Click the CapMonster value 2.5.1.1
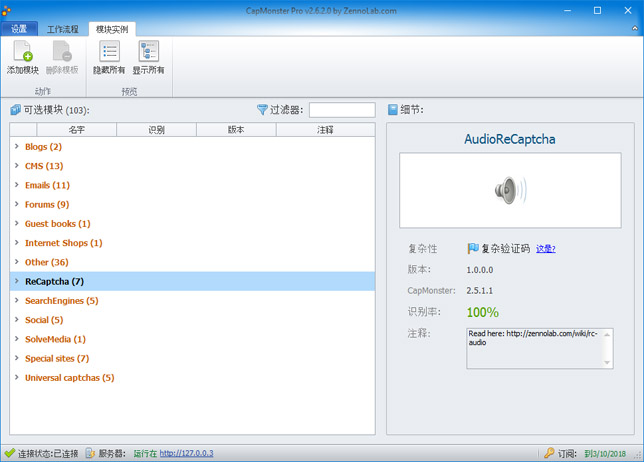This screenshot has height=462, width=644. tap(479, 290)
